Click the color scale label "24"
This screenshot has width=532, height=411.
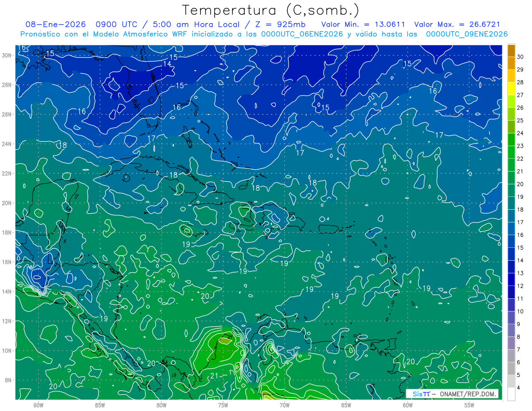[520, 133]
